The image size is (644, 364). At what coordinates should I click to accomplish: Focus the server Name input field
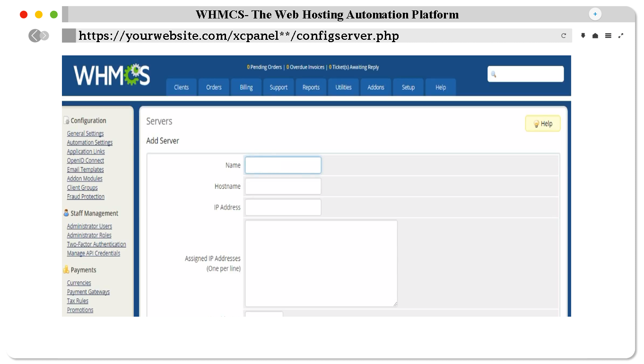coord(283,165)
